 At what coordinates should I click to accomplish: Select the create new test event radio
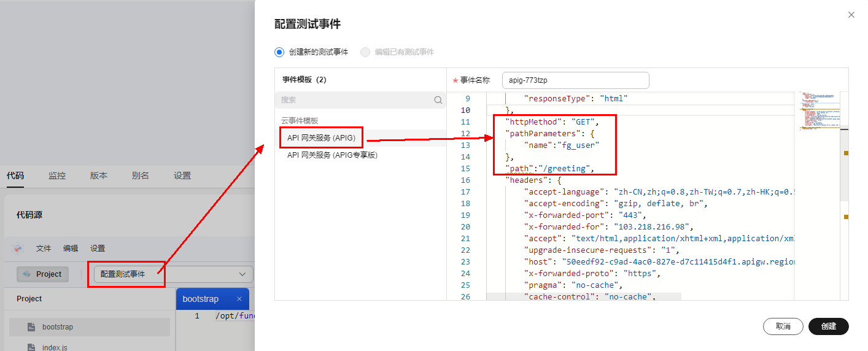point(279,52)
